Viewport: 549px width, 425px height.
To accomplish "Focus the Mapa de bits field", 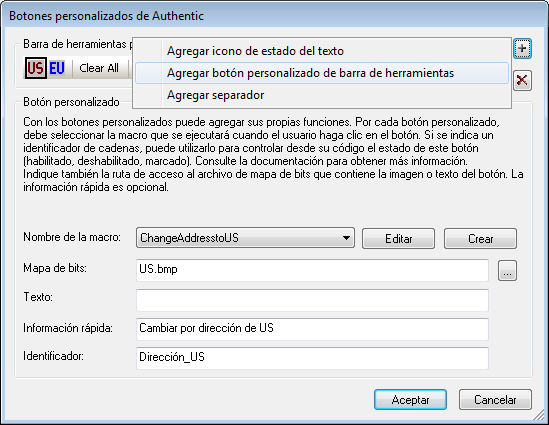I will [x=312, y=270].
